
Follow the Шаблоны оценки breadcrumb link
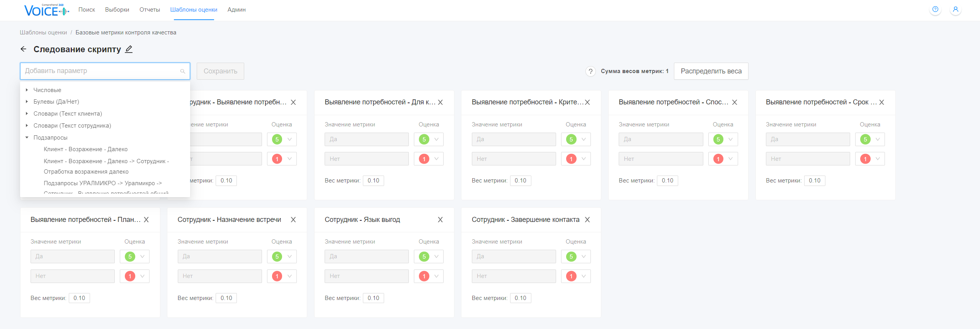pyautogui.click(x=43, y=32)
